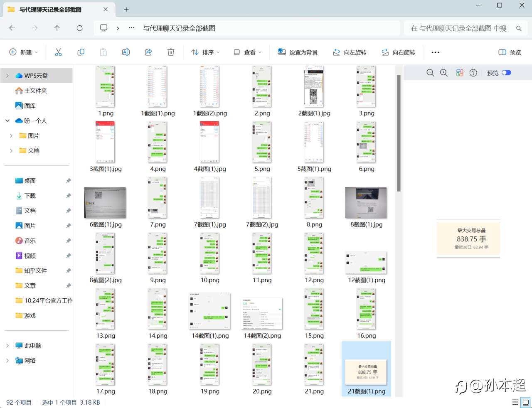Unpin 文章 using its pin icon

tap(68, 285)
